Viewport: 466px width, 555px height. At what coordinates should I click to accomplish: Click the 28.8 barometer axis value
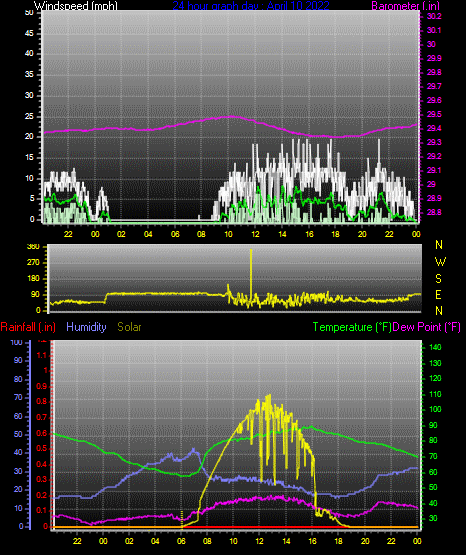434,212
